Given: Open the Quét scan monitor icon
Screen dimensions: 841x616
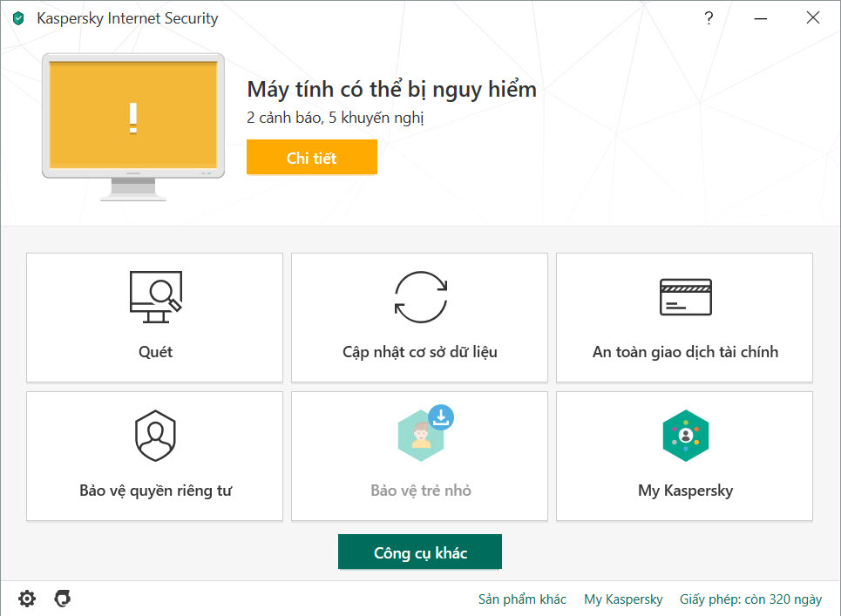Looking at the screenshot, I should [155, 297].
